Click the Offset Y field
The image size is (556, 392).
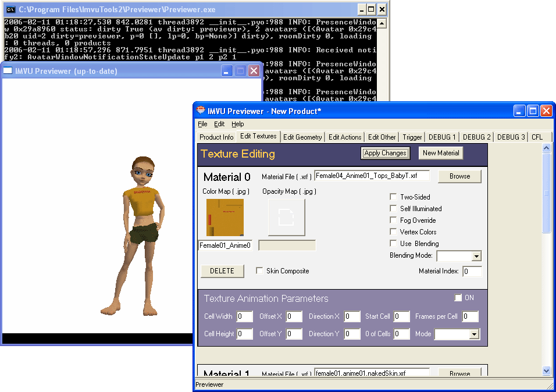tap(294, 334)
